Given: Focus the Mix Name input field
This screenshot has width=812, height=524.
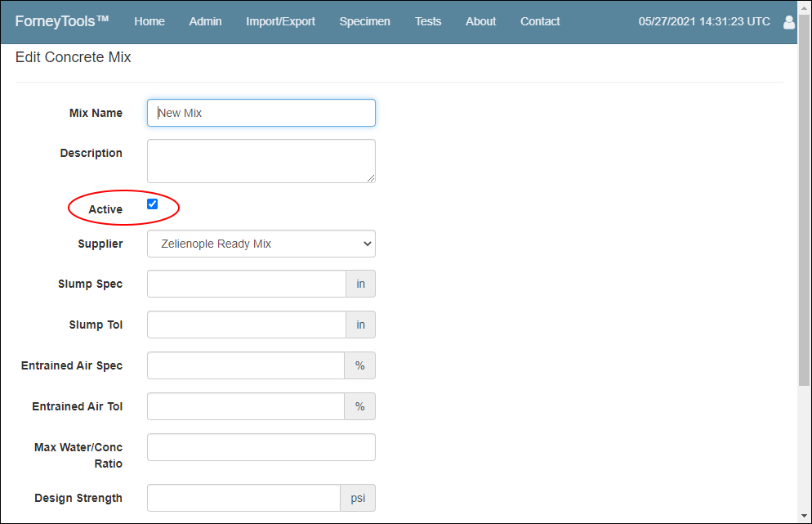Looking at the screenshot, I should 261,113.
